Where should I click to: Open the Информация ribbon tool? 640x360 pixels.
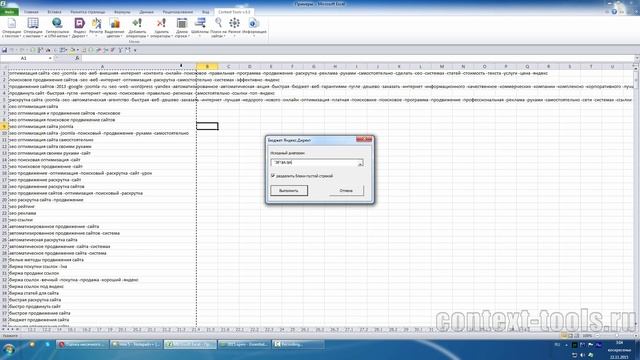point(254,28)
